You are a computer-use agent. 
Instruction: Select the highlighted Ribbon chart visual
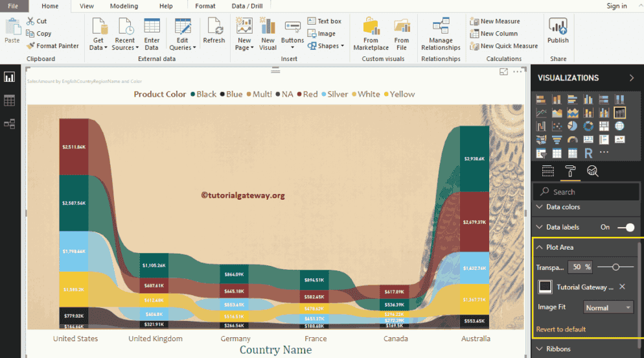pos(619,113)
